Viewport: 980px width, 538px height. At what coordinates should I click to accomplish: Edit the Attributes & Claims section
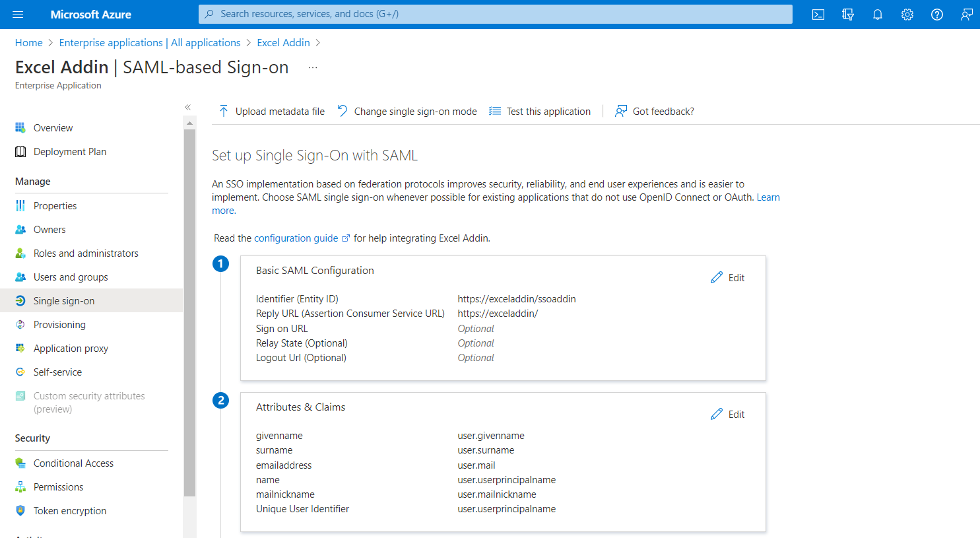tap(728, 415)
